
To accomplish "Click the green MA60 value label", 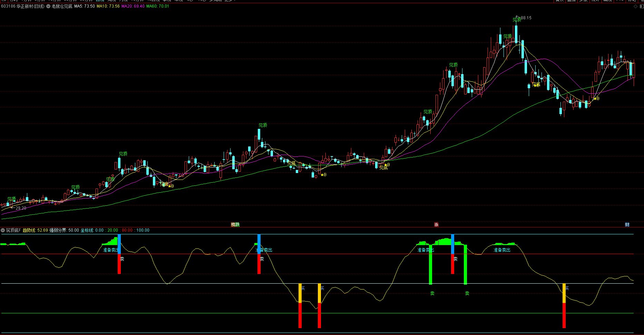I will pos(158,6).
